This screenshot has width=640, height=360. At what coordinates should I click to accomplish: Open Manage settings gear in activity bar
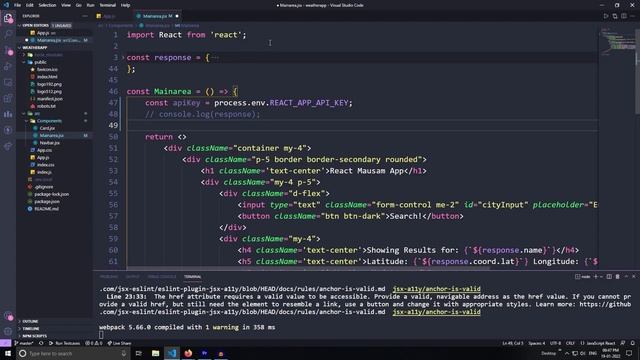click(x=8, y=331)
